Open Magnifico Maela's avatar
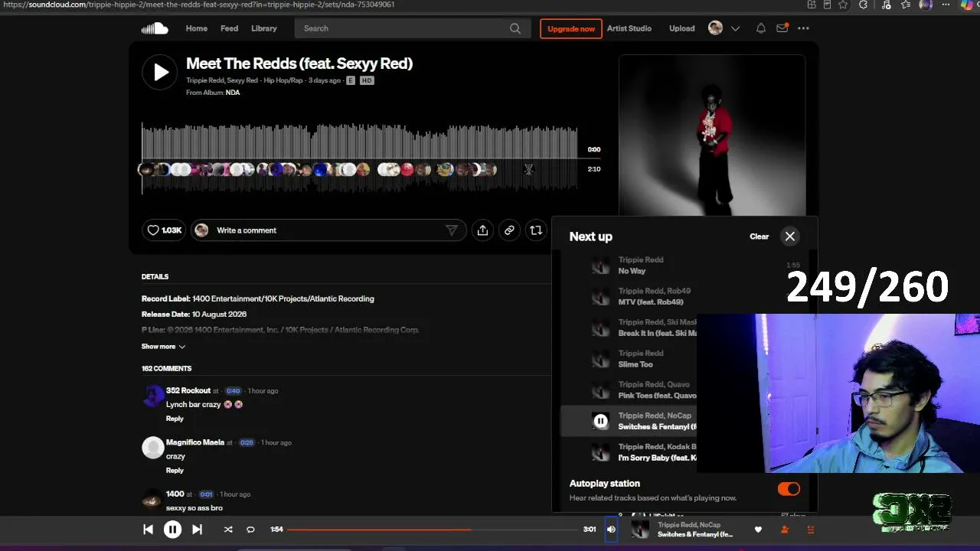The width and height of the screenshot is (980, 551). 153,448
